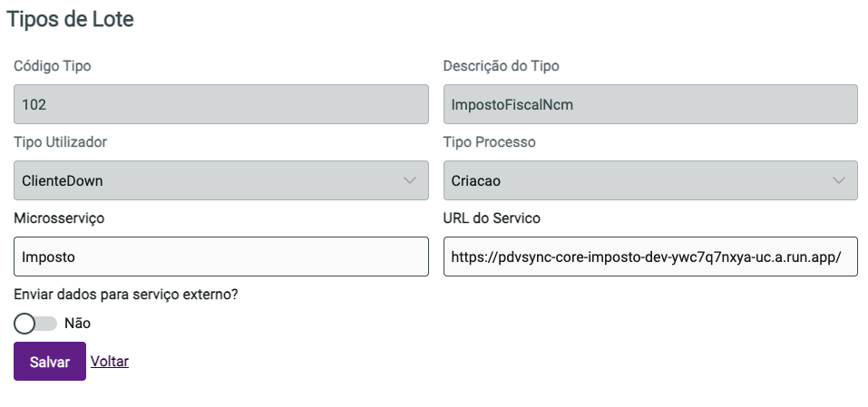Click the "Não" toggle label
Viewport: 868px width, 407px height.
coord(77,323)
